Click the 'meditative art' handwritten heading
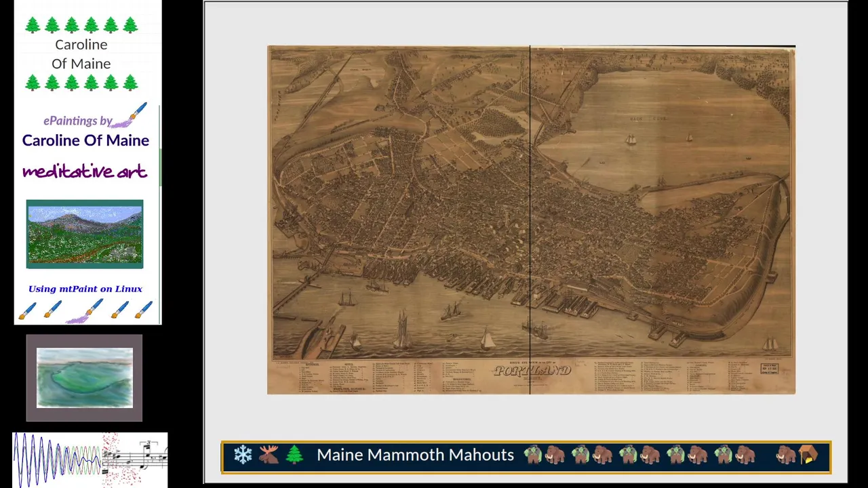 click(x=85, y=171)
